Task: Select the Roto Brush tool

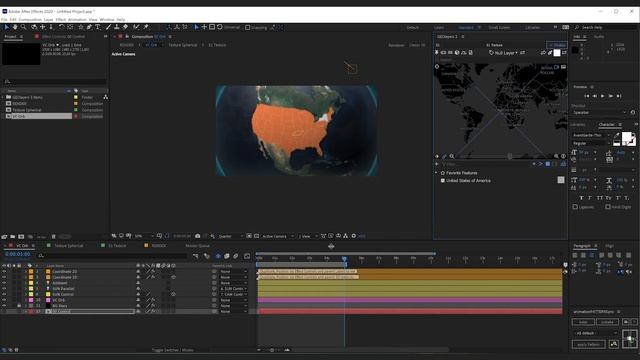Action: [136, 27]
